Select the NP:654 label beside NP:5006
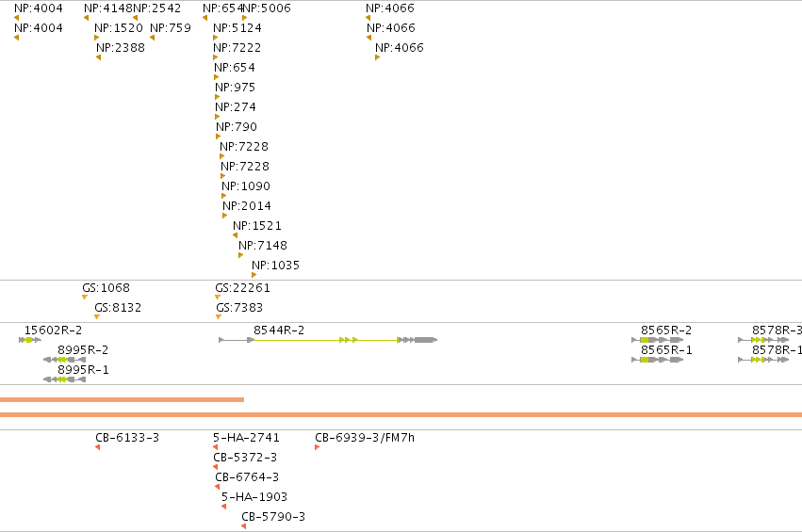 (x=222, y=8)
